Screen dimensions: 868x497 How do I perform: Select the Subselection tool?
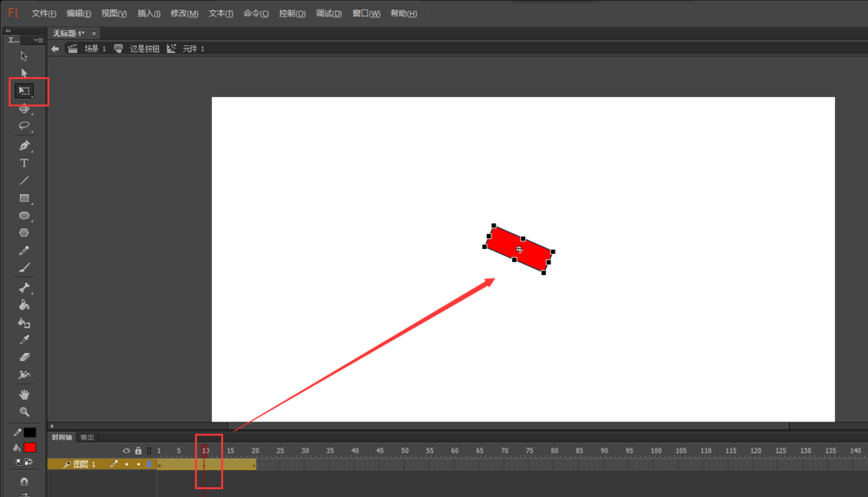[x=23, y=73]
